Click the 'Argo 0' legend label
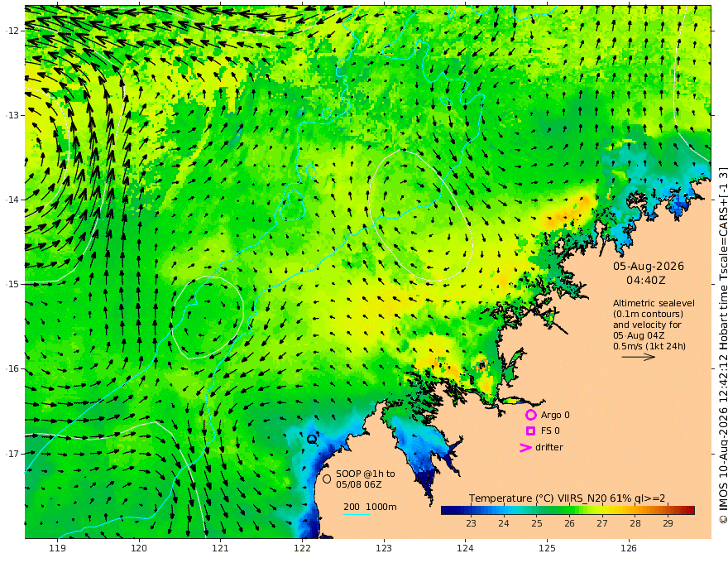 555,415
